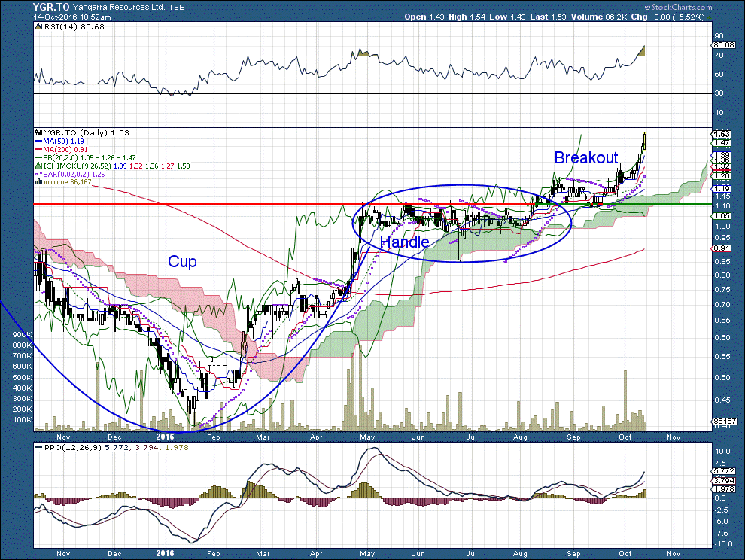Click the MA(200) 0.91 legend text

pyautogui.click(x=65, y=149)
